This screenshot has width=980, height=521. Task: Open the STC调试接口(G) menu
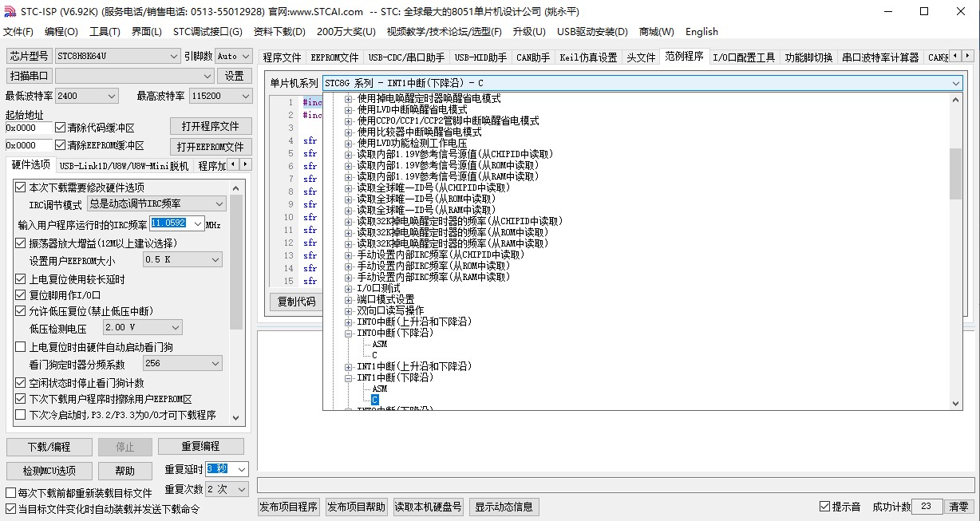pos(207,32)
